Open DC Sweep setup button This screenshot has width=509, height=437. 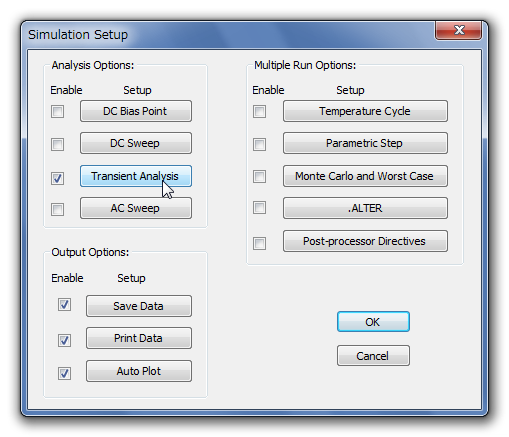(136, 143)
